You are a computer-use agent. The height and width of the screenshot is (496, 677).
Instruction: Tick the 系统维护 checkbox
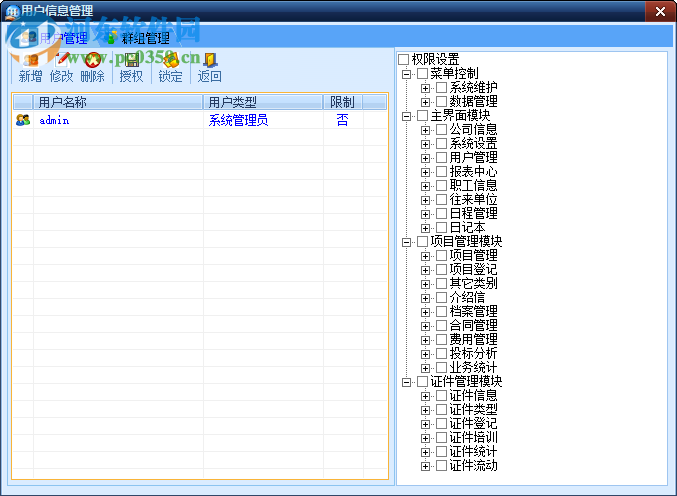click(441, 88)
